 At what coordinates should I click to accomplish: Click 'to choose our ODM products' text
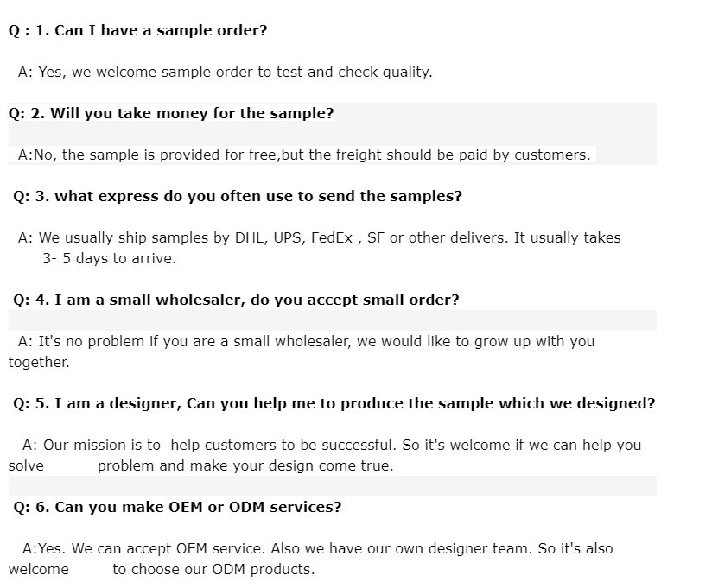213,569
